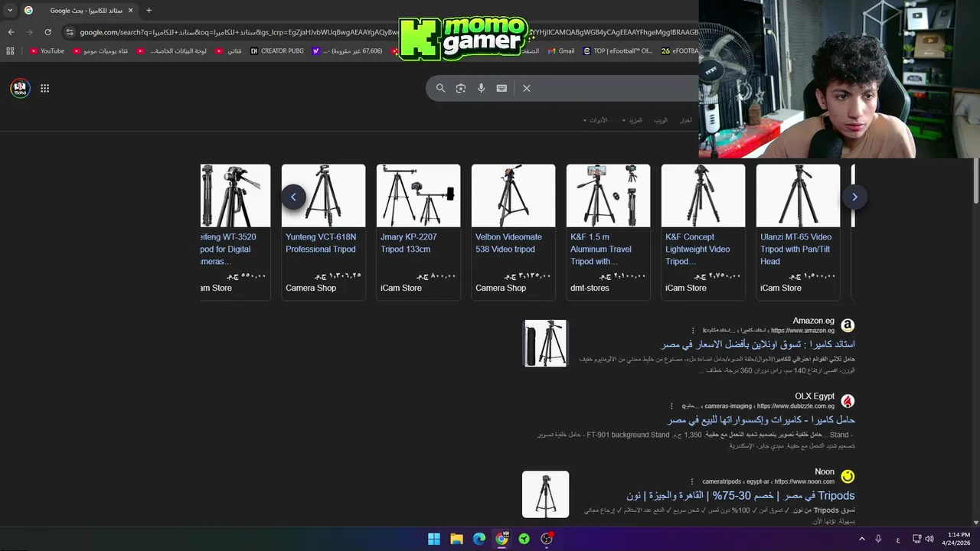Open more options dots for Noon result

pyautogui.click(x=693, y=481)
